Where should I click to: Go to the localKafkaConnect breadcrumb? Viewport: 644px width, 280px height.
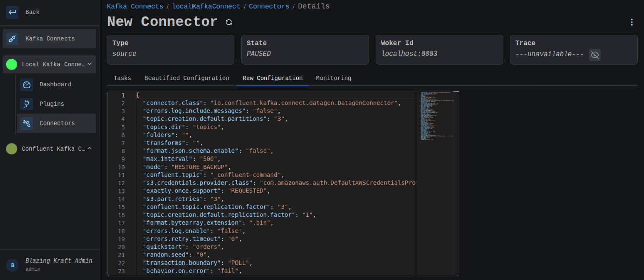point(206,6)
